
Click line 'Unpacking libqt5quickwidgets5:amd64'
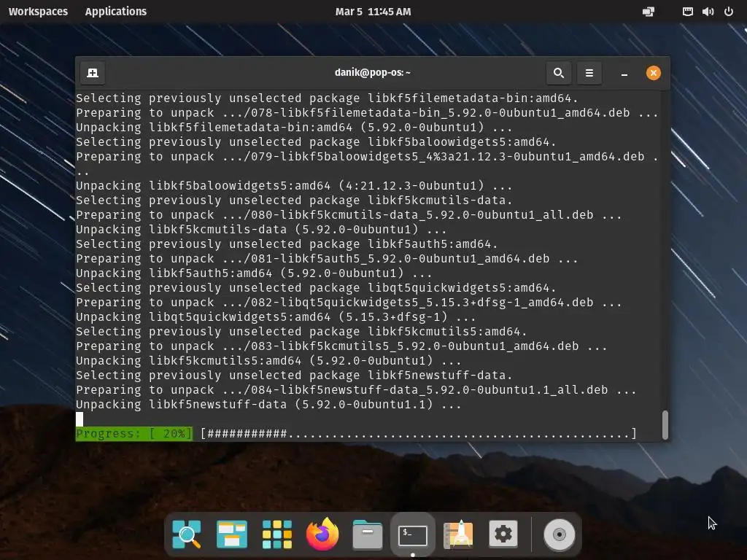coord(276,316)
